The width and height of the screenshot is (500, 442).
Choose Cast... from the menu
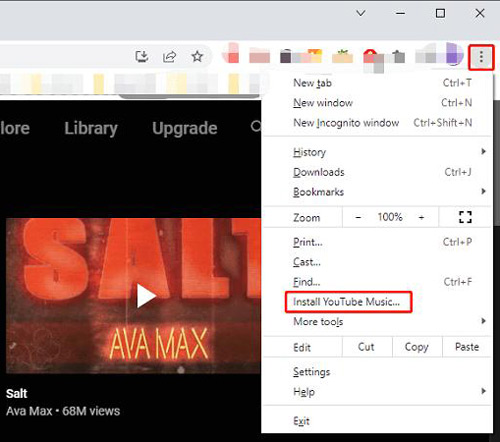click(378, 262)
